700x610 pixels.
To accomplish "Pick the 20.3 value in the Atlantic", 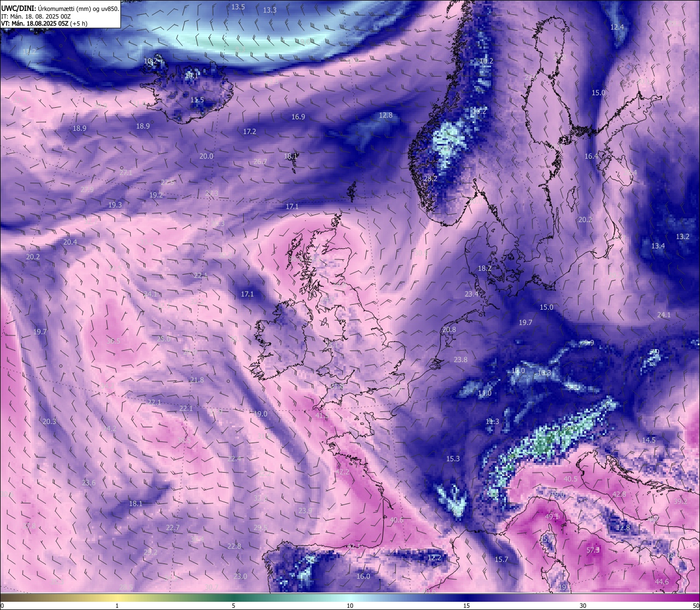I will pos(49,421).
